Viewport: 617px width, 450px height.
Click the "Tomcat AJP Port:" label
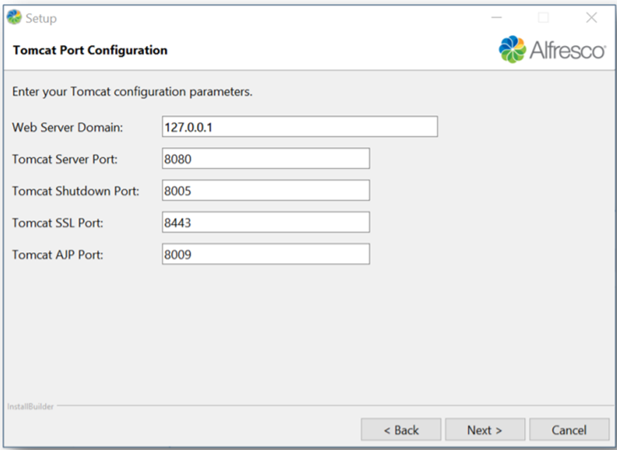click(x=59, y=255)
